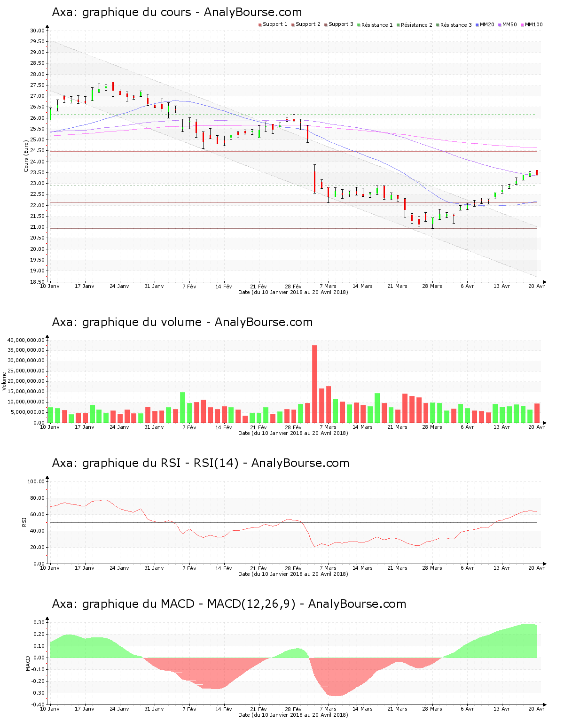
Task: Click the Support 2 legend marker
Action: tap(293, 25)
